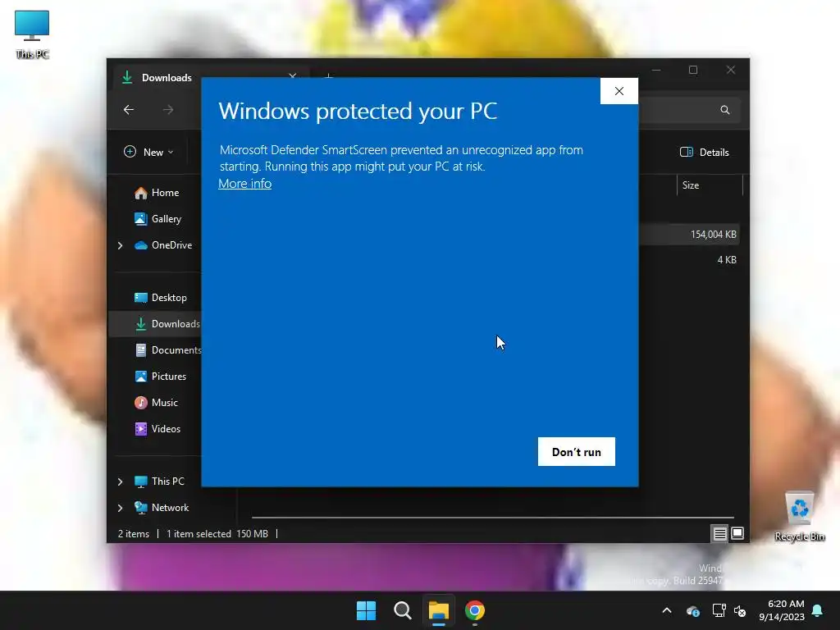Close the File Explorer window

[731, 71]
